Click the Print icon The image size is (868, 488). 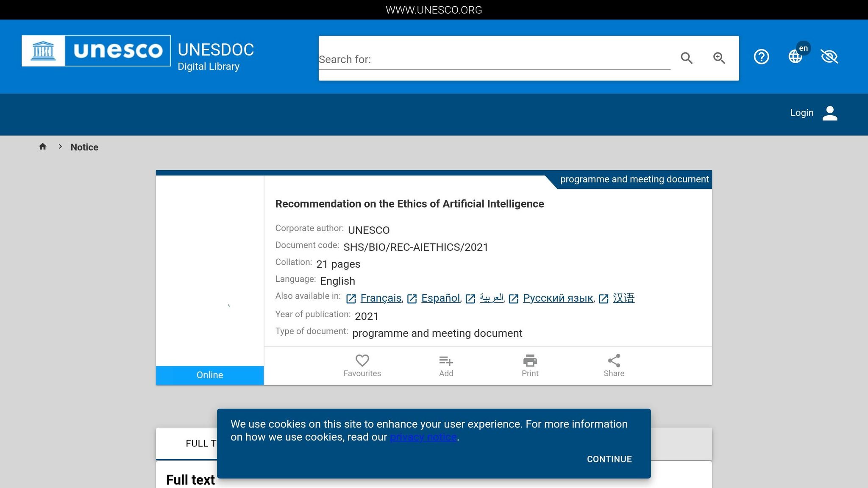point(529,360)
